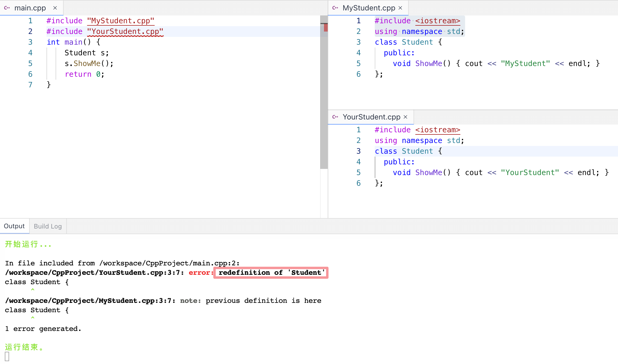Viewport: 618px width, 364px height.
Task: Click the C++ file icon on MyStudent.cpp tab
Action: 335,8
